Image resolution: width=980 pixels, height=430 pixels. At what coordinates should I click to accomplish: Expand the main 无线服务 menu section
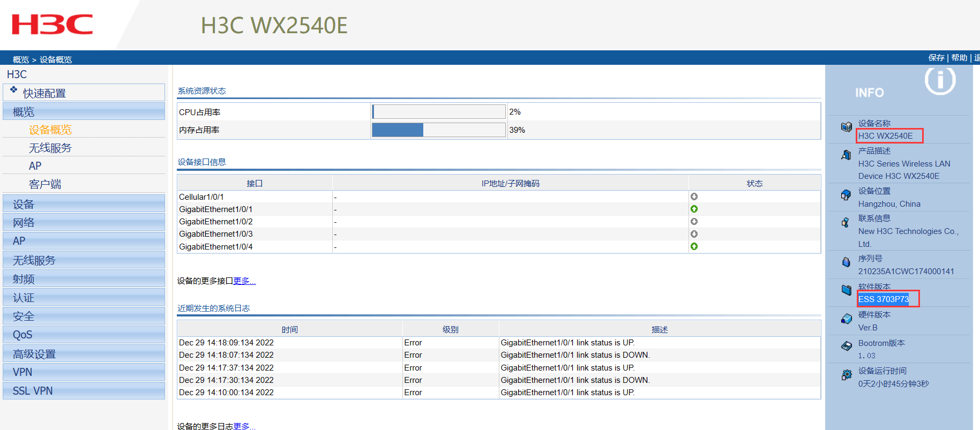[84, 260]
